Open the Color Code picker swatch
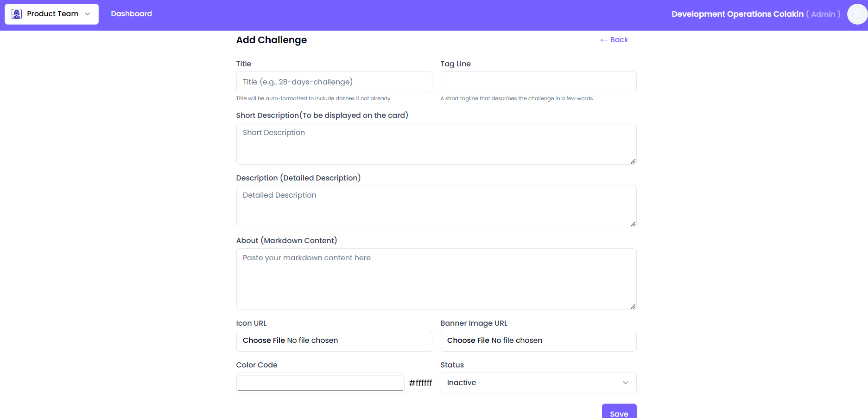Image resolution: width=868 pixels, height=418 pixels. coord(320,383)
